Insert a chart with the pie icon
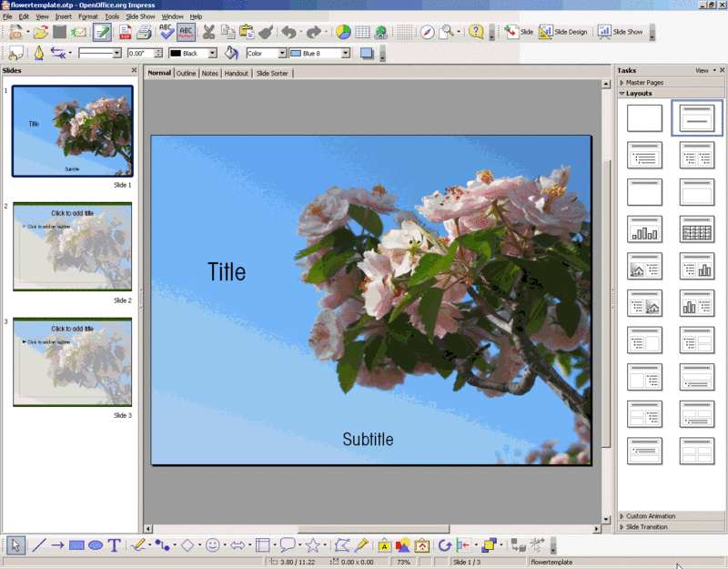The image size is (728, 569). tap(343, 32)
